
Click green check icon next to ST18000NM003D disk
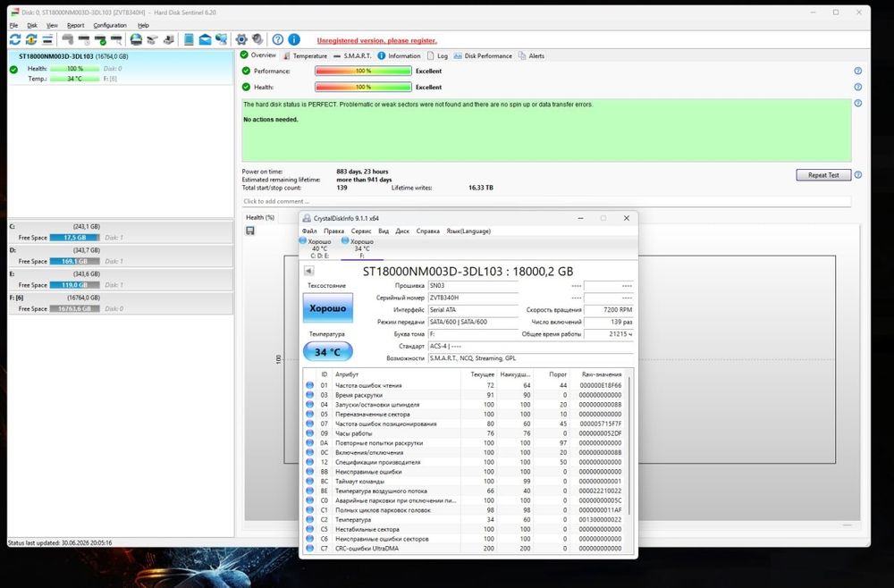(13, 70)
